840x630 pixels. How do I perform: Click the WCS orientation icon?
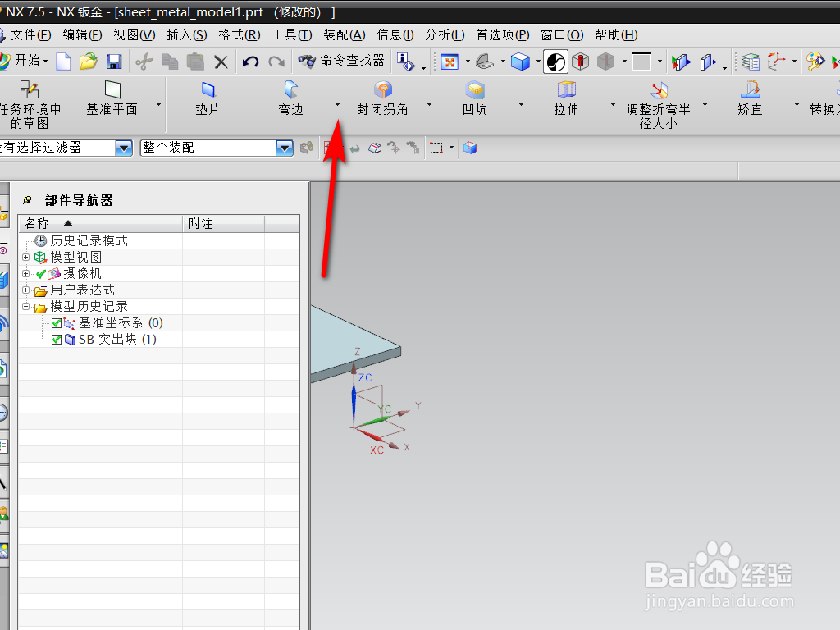point(776,62)
